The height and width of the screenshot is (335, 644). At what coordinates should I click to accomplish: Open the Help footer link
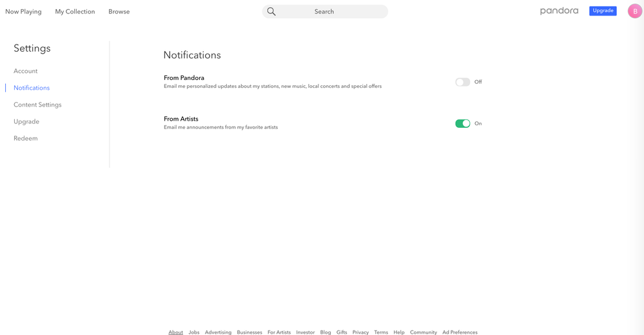pos(399,332)
